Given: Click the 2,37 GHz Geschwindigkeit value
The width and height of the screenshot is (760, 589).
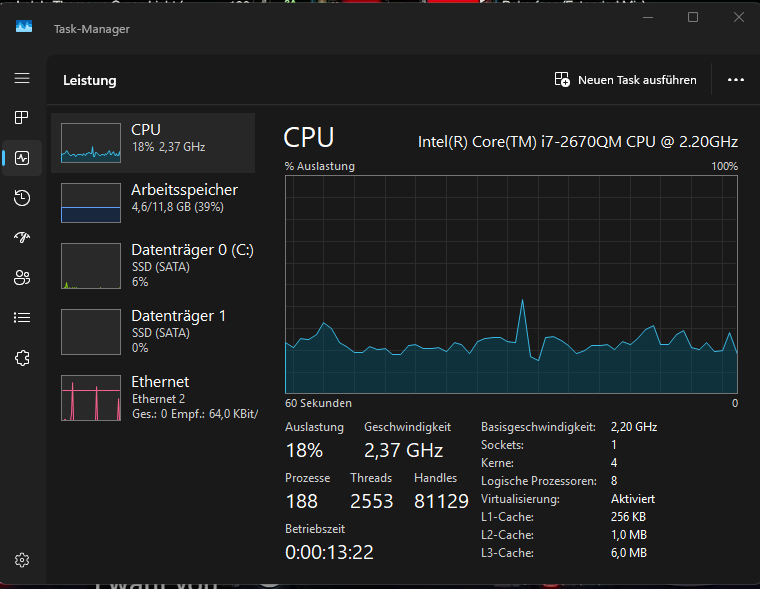Looking at the screenshot, I should (404, 450).
